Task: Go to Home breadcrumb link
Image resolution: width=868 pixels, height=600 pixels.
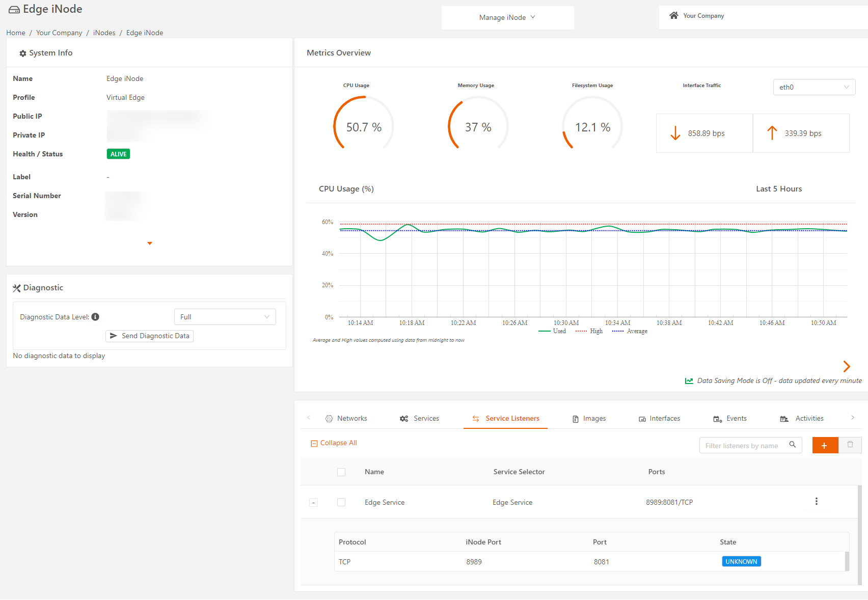Action: [16, 33]
